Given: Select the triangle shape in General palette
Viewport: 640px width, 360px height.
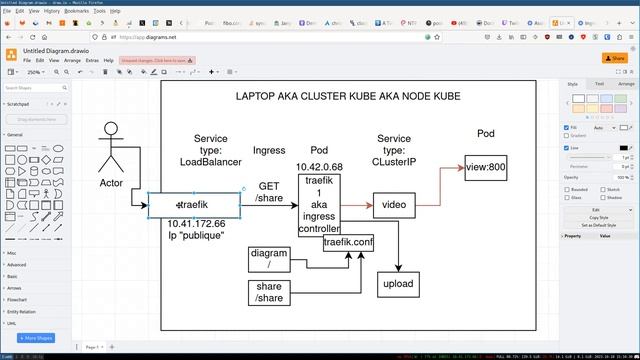Looking at the screenshot, I should pyautogui.click(x=22, y=171).
